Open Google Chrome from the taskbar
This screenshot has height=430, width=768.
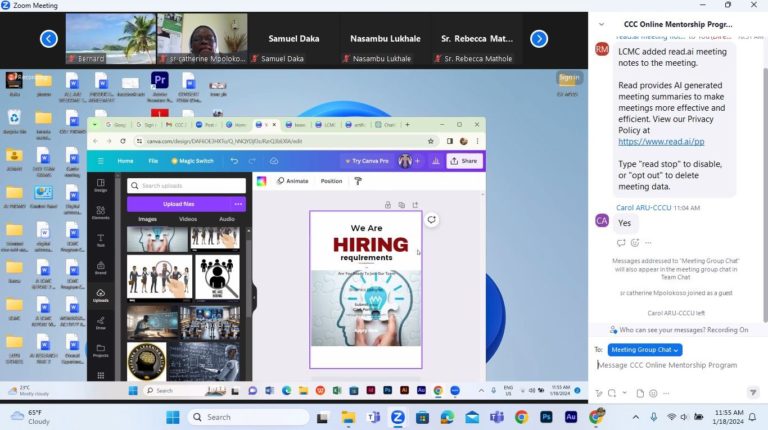click(521, 417)
